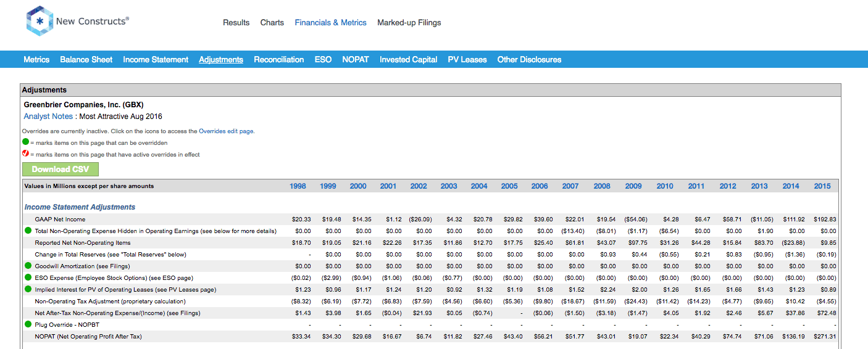Click the Income Statement Adjustments heading
The image size is (868, 349).
tap(80, 207)
